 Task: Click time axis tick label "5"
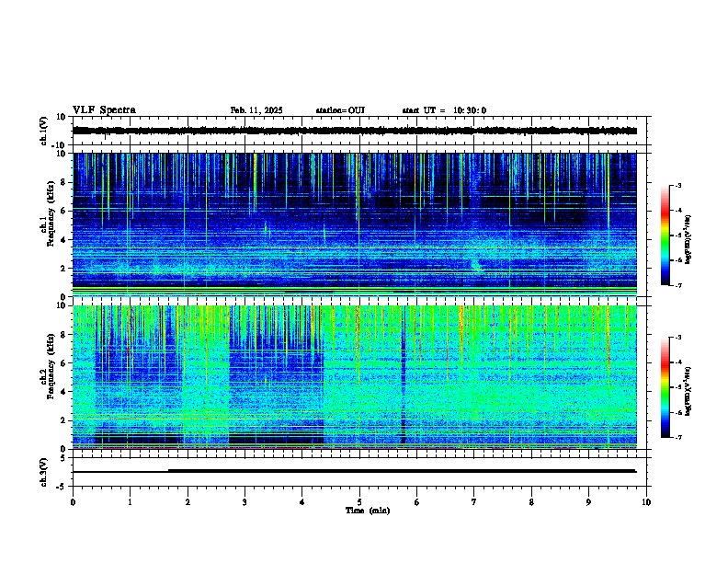359,502
